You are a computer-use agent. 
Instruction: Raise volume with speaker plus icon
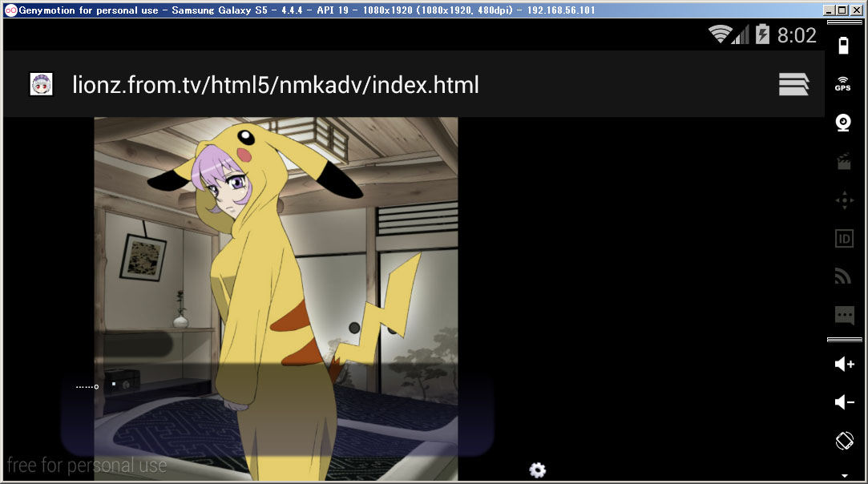(x=845, y=364)
